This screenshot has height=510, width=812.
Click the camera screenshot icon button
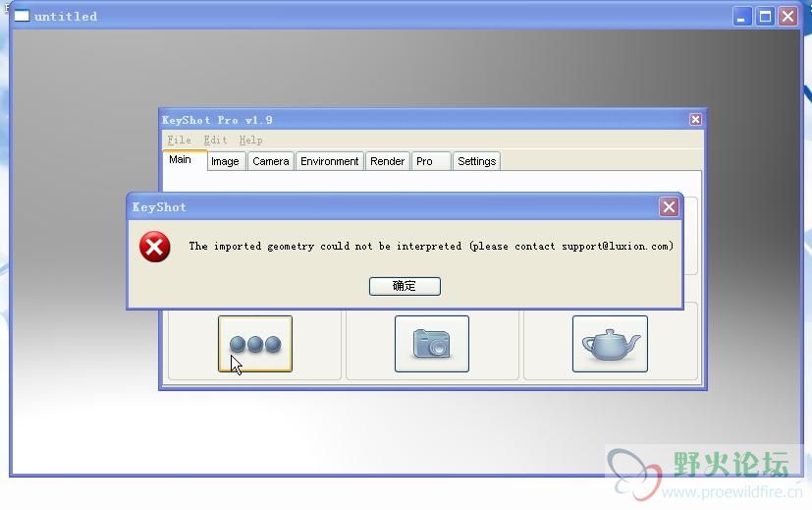click(x=432, y=344)
